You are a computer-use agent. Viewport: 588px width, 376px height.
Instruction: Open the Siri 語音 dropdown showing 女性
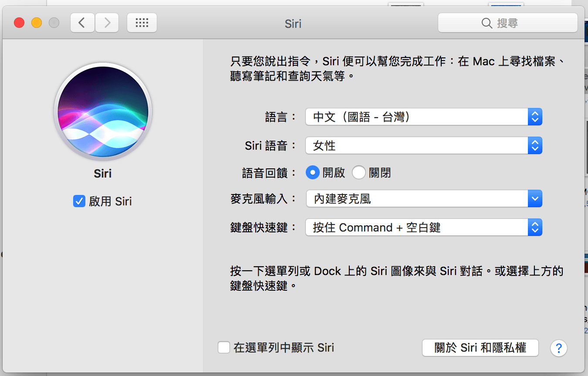click(x=424, y=145)
